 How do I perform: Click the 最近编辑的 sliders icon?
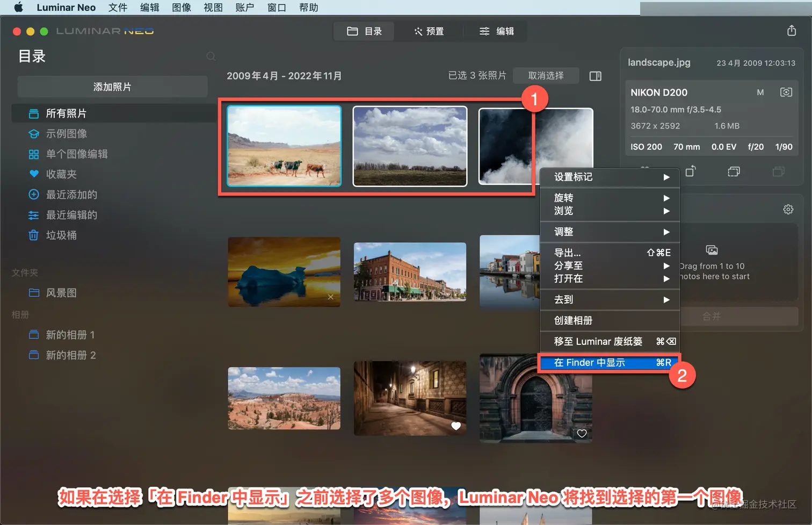click(x=33, y=215)
